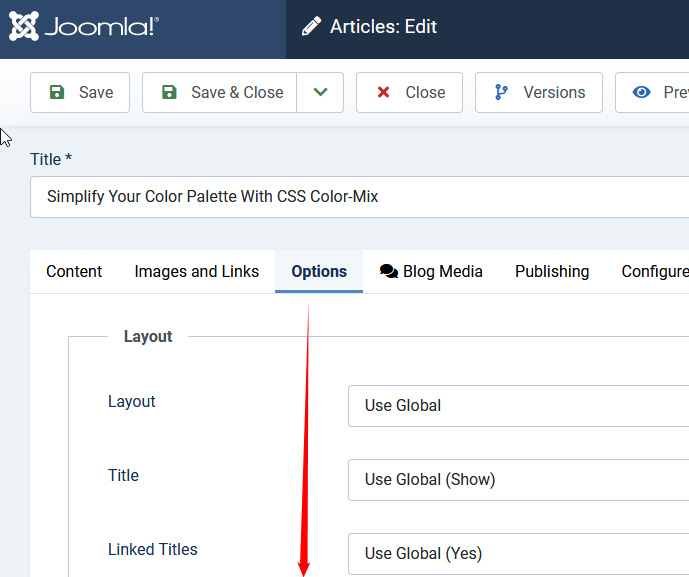689x577 pixels.
Task: Click into the article Title text field
Action: [360, 197]
